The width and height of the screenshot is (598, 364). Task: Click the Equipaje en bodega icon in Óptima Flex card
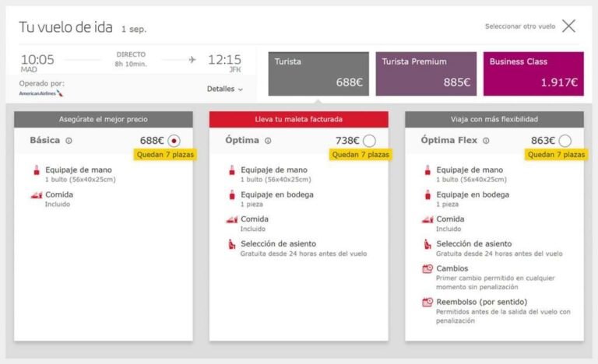(x=427, y=194)
